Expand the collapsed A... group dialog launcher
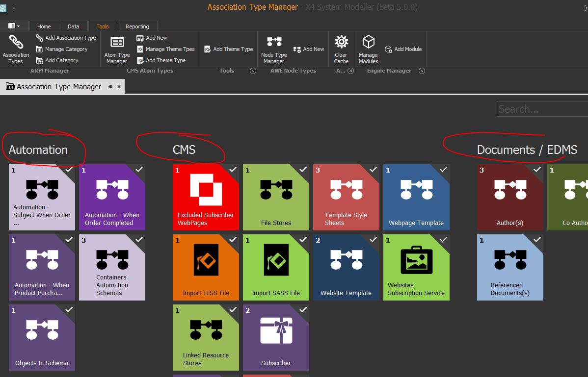The image size is (588, 377). click(350, 71)
